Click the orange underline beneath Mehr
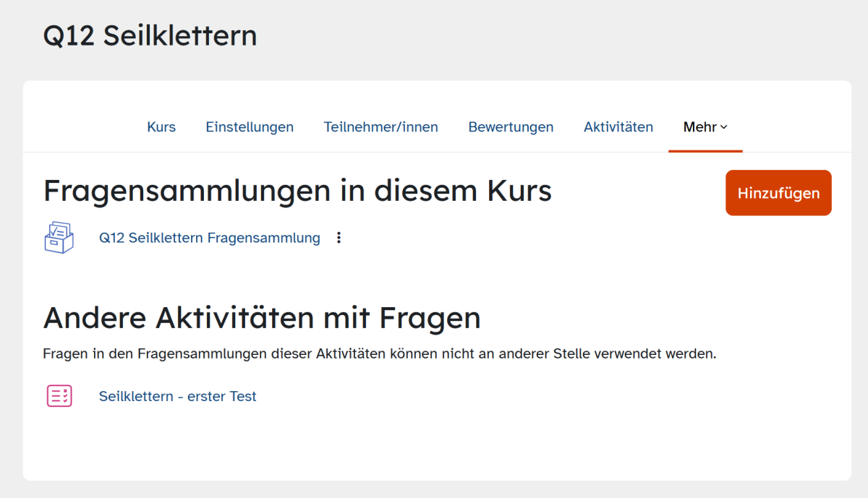 point(705,151)
